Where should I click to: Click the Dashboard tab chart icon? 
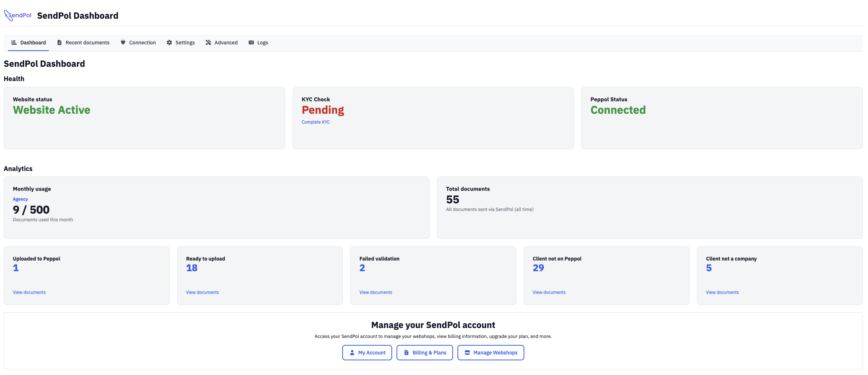pyautogui.click(x=14, y=43)
